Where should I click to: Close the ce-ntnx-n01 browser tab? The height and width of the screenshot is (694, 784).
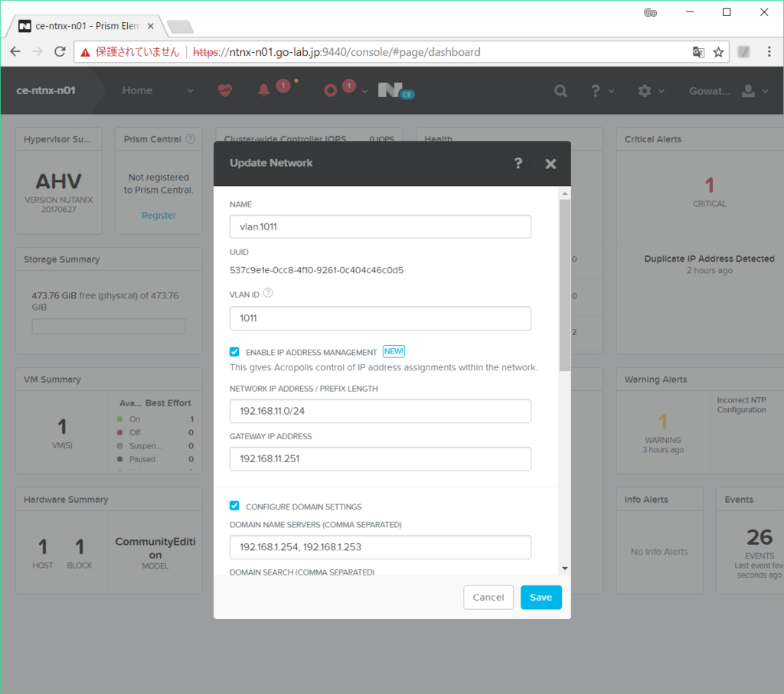pos(151,26)
